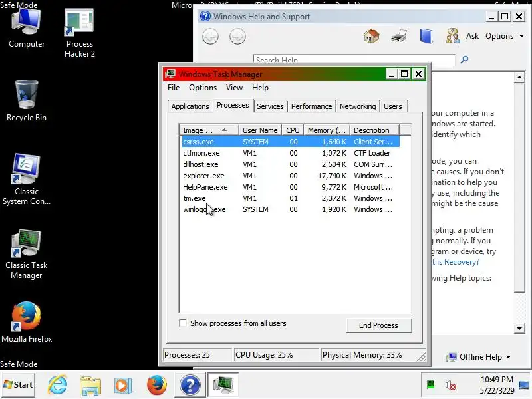Click the End Process button
The width and height of the screenshot is (532, 399).
point(378,325)
